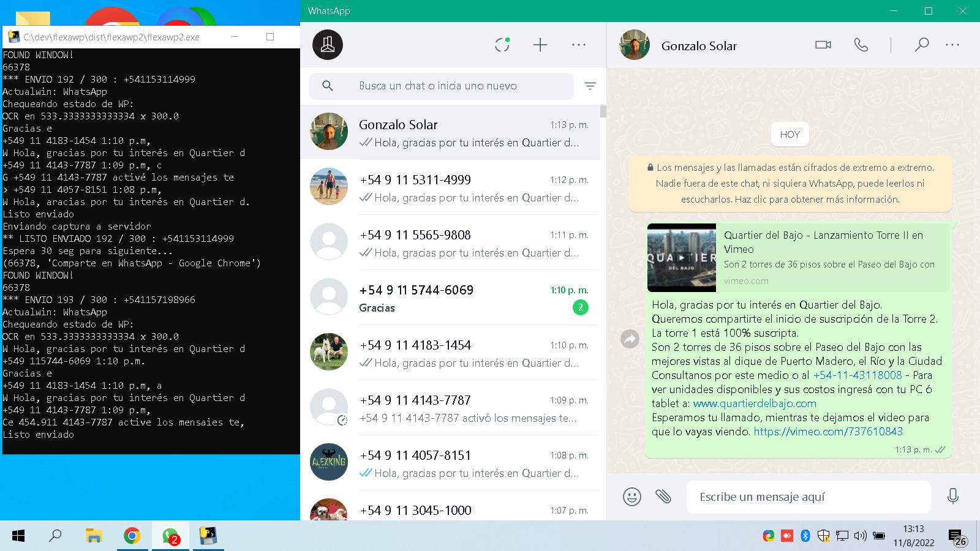
Task: Open your profile avatar in WhatsApp
Action: [328, 45]
